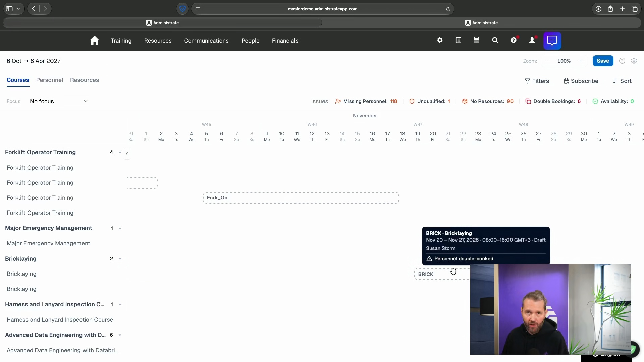Open Filters
Image resolution: width=644 pixels, height=362 pixels.
point(537,81)
